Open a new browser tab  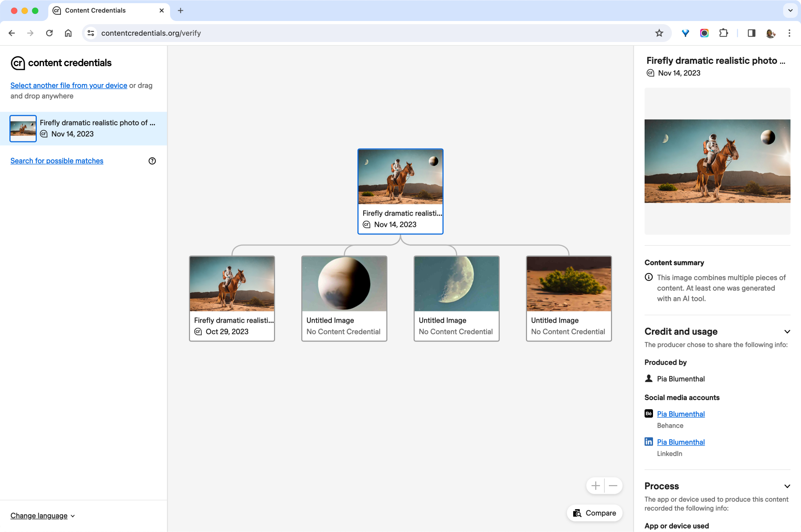tap(180, 10)
